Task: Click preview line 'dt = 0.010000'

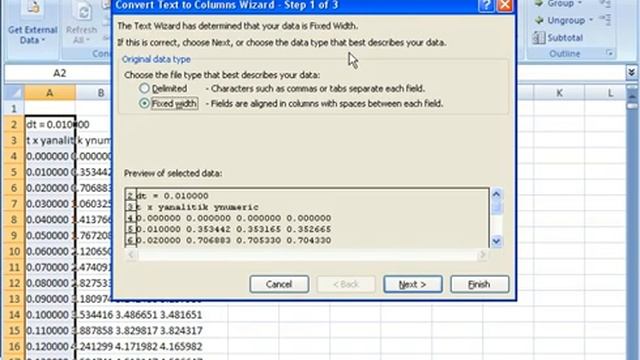Action: (172, 196)
